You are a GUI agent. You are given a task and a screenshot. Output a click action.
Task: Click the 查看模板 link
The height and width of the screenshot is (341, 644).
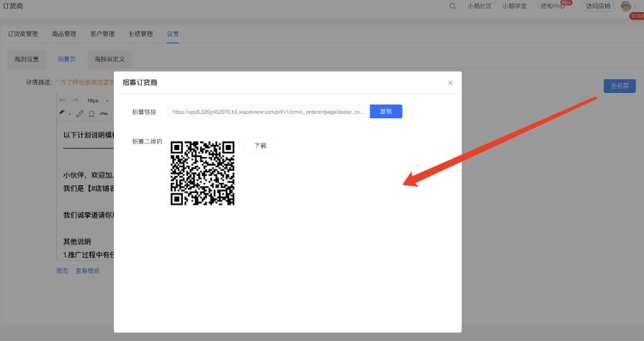[x=87, y=271]
